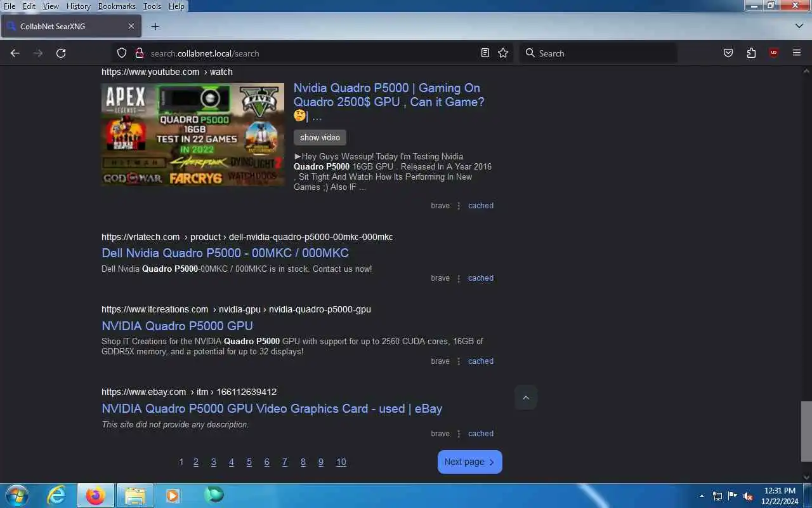
Task: Open Internet Explorer from the taskbar
Action: pos(57,495)
